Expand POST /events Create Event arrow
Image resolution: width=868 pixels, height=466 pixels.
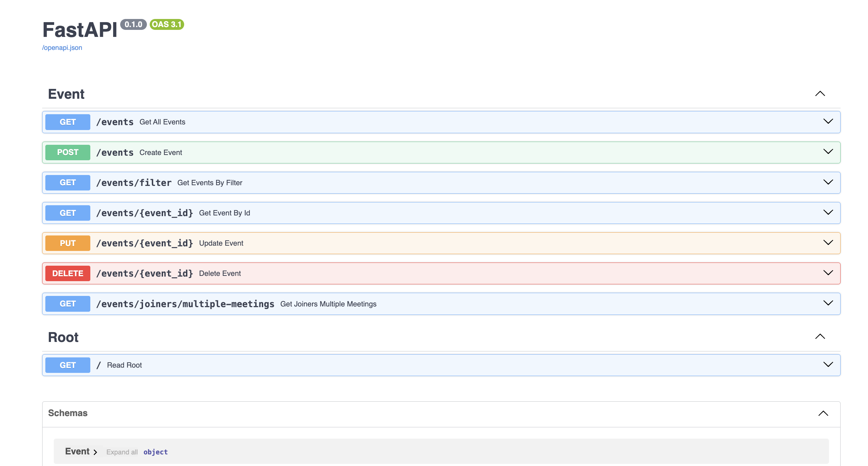(828, 152)
